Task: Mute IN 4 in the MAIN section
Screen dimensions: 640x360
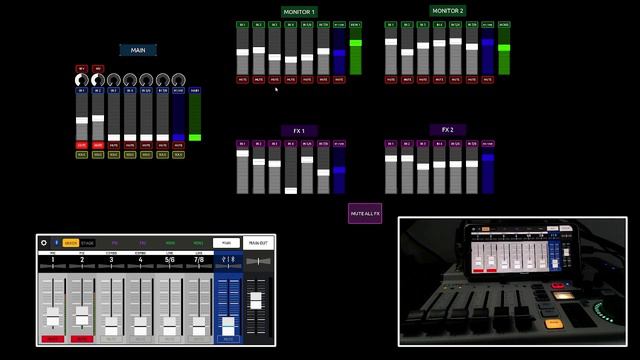Action: coord(130,145)
